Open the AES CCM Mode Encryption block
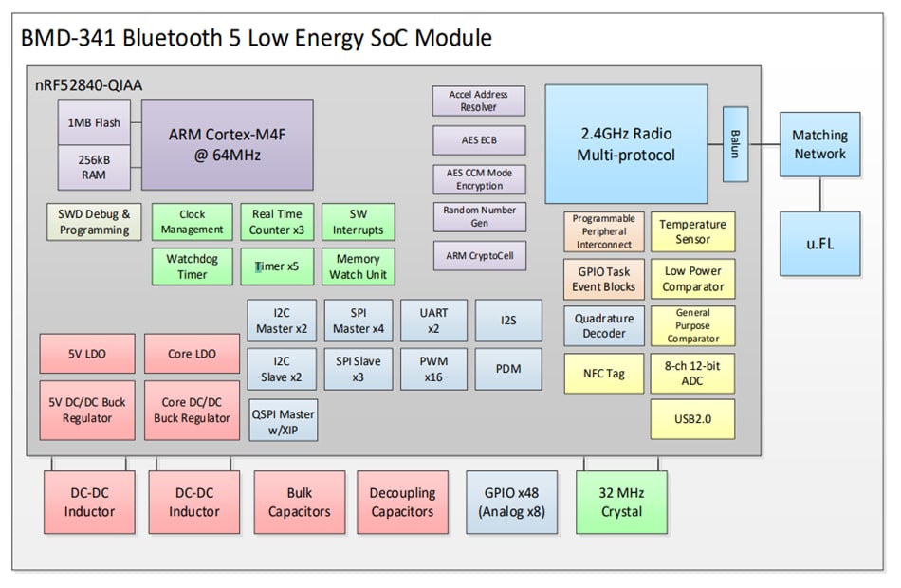 [479, 179]
